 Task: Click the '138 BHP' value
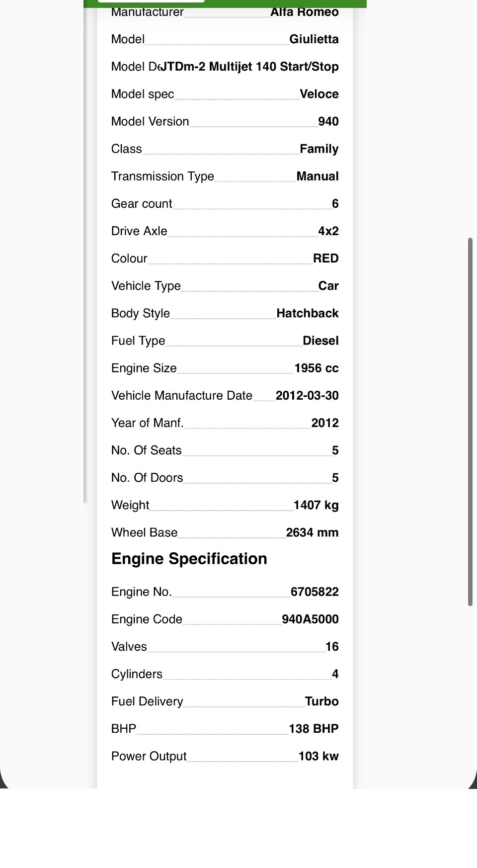(314, 728)
